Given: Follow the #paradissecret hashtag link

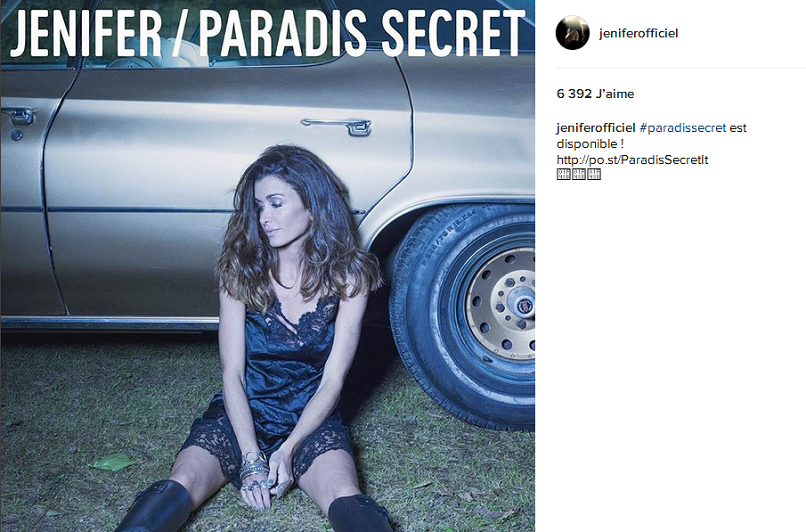Looking at the screenshot, I should coord(683,127).
